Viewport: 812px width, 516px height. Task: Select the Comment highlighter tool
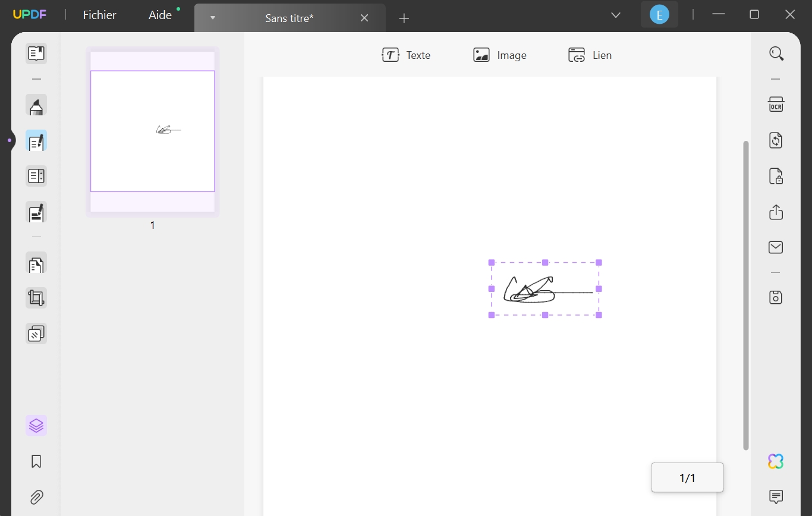pyautogui.click(x=36, y=105)
